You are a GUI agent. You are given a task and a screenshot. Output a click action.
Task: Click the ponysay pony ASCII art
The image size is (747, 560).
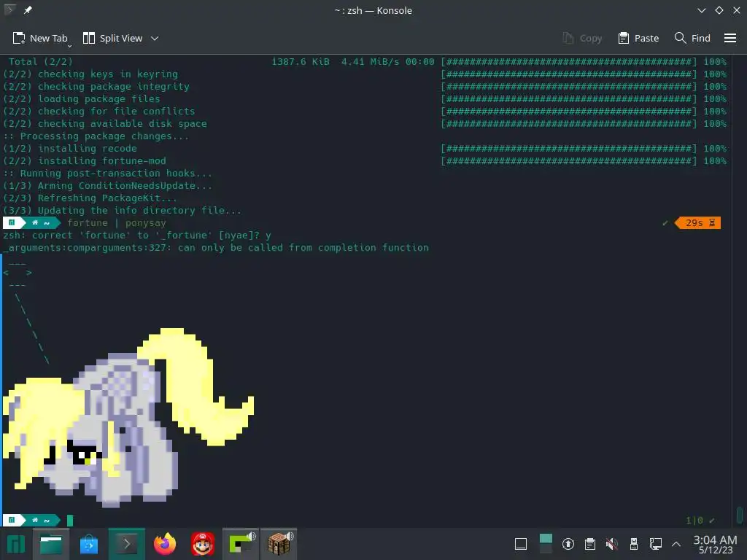coord(128,417)
